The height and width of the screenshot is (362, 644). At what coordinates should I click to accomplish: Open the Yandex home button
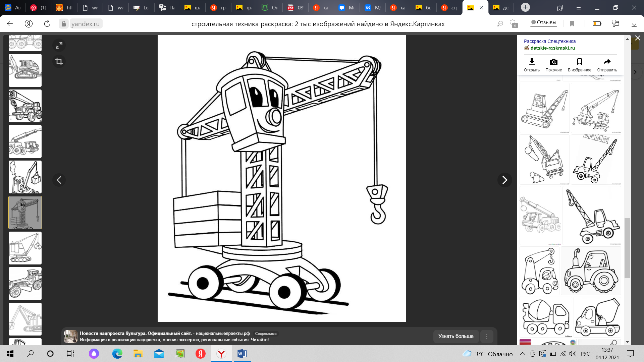pyautogui.click(x=29, y=24)
